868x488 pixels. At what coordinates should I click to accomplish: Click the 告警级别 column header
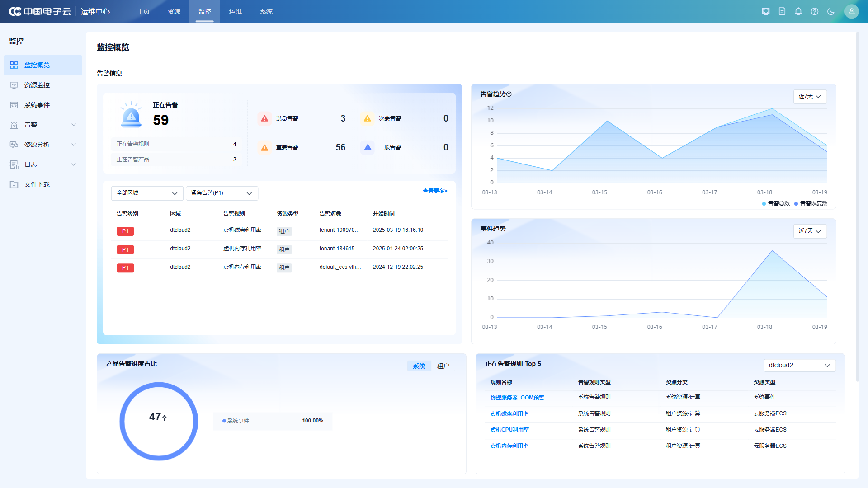127,214
